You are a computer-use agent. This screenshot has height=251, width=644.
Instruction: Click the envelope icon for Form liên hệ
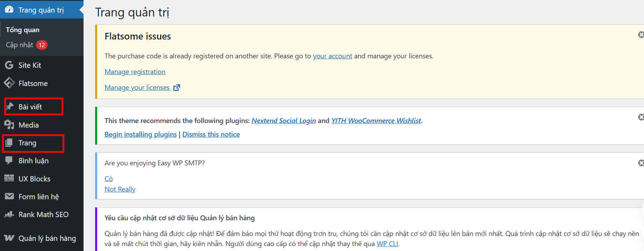click(9, 196)
